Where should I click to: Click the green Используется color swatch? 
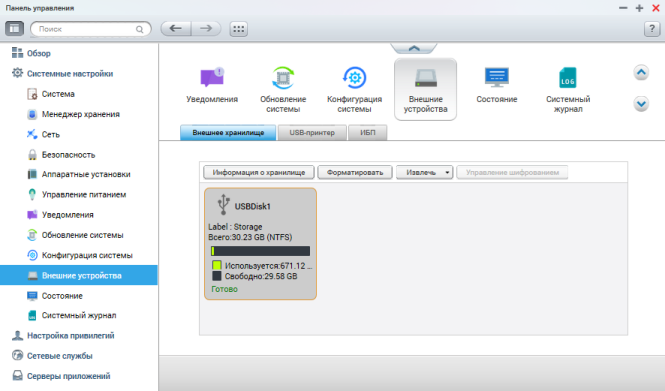point(217,265)
